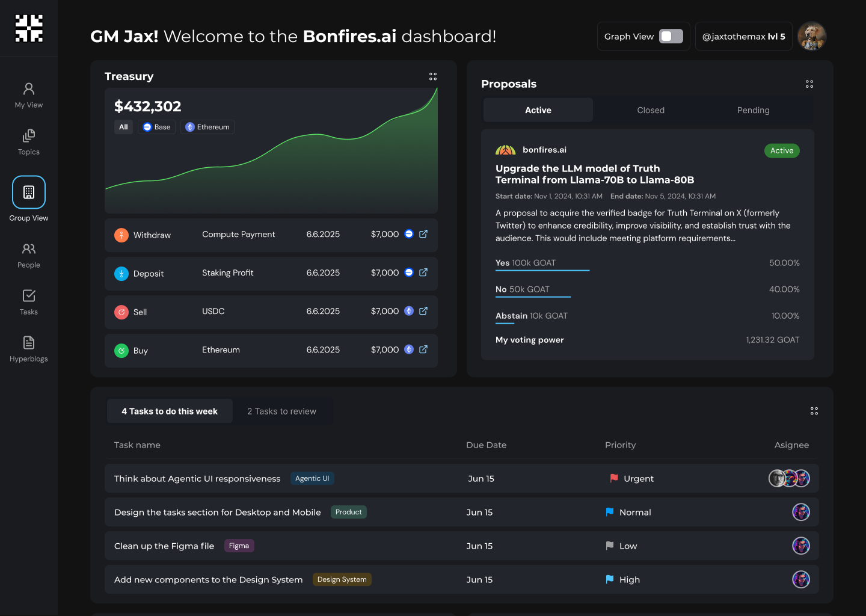Switch to the Closed proposals tab

pyautogui.click(x=651, y=110)
